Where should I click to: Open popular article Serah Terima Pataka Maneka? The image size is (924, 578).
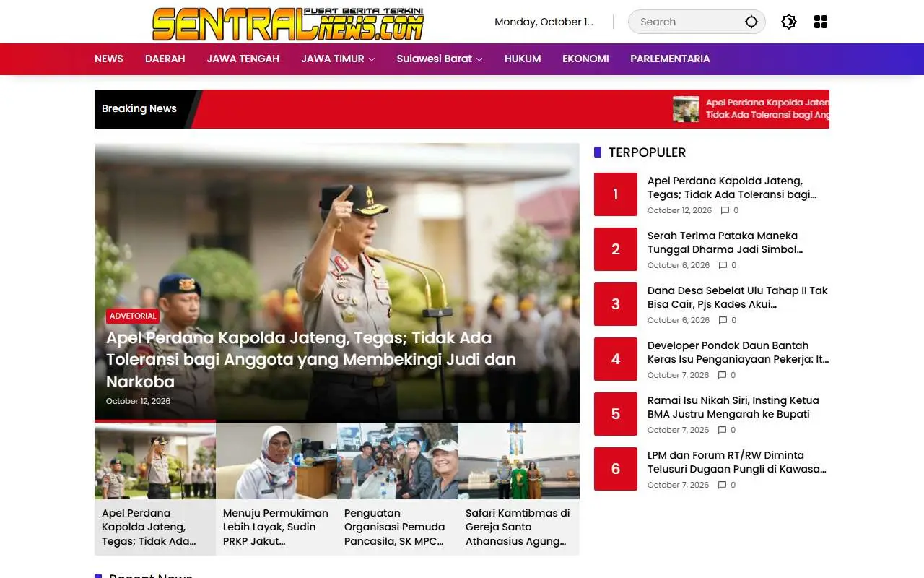coord(725,243)
